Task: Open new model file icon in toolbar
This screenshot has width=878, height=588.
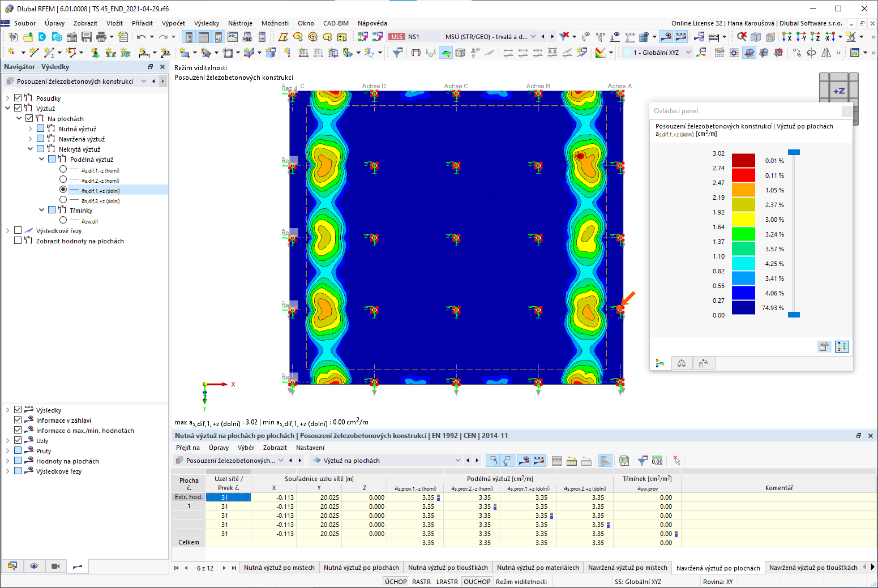Action: point(13,37)
